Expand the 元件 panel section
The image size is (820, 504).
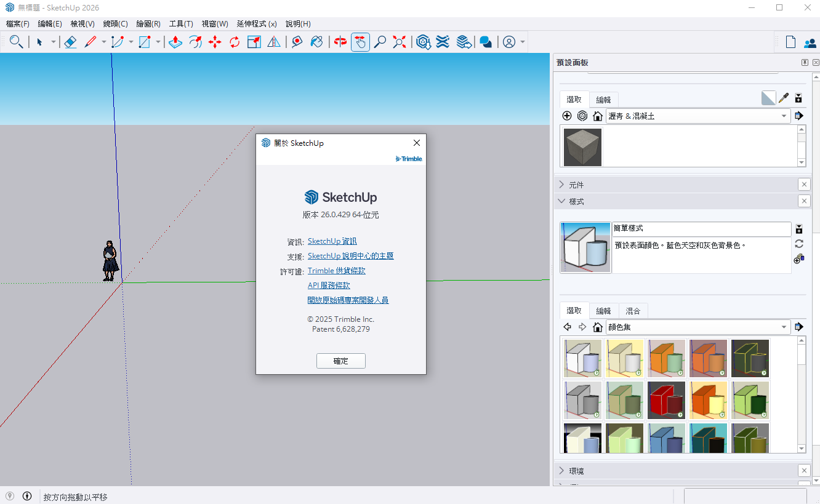coord(576,185)
